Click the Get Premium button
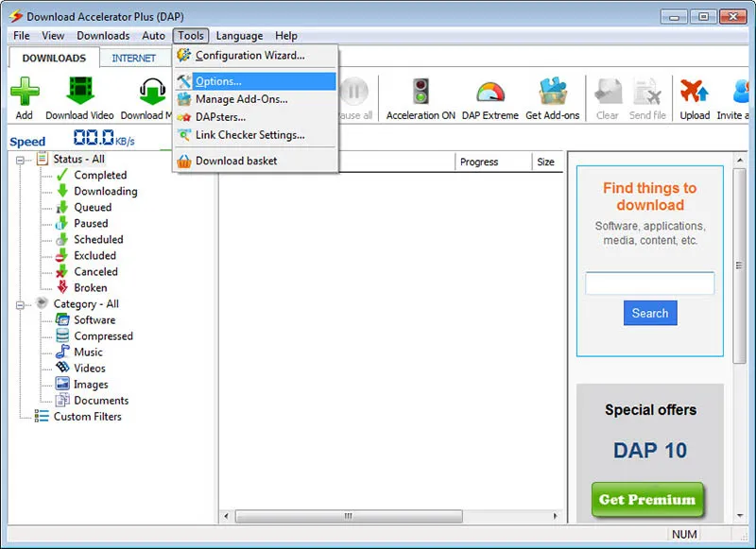Viewport: 756px width, 549px height. 648,499
